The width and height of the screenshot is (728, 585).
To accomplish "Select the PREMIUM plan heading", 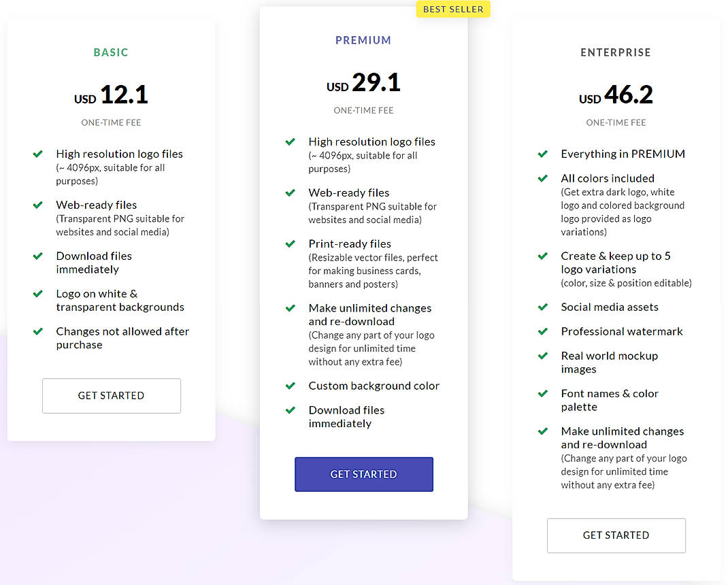I will (363, 40).
